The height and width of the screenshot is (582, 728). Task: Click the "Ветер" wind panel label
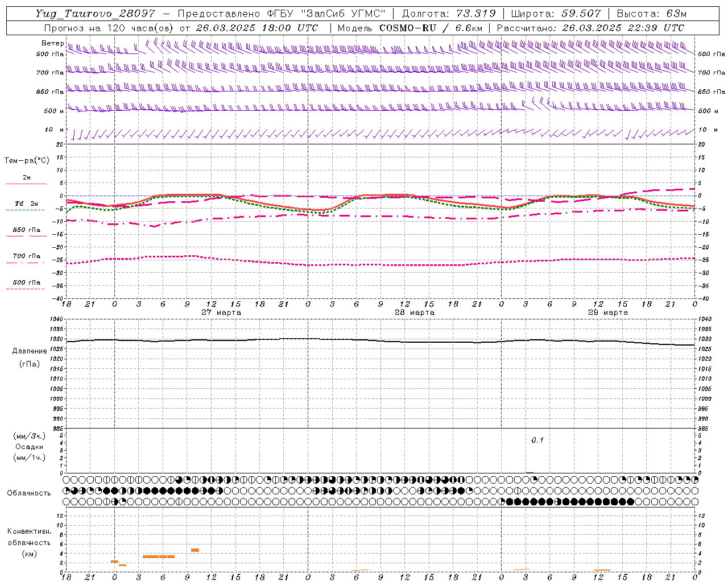52,43
